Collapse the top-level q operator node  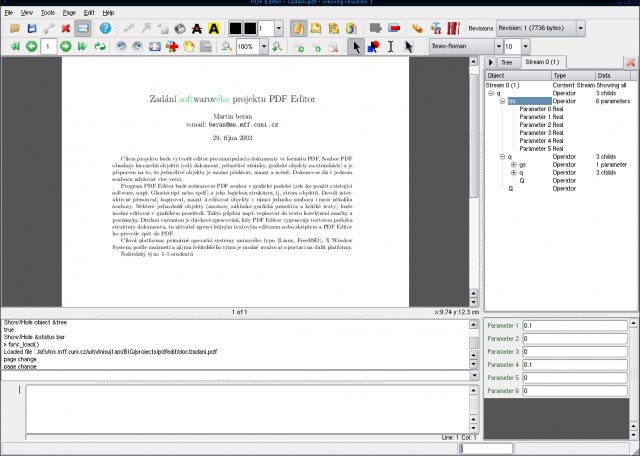[x=491, y=93]
